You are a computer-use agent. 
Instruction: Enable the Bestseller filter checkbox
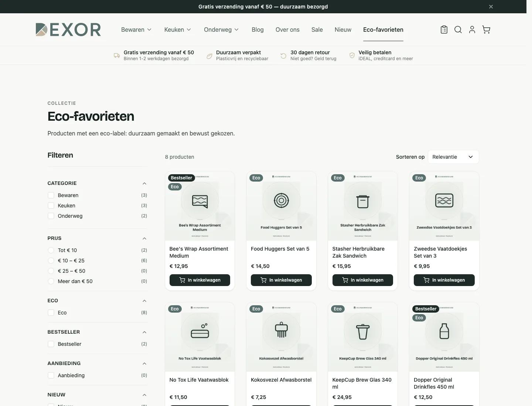(51, 344)
